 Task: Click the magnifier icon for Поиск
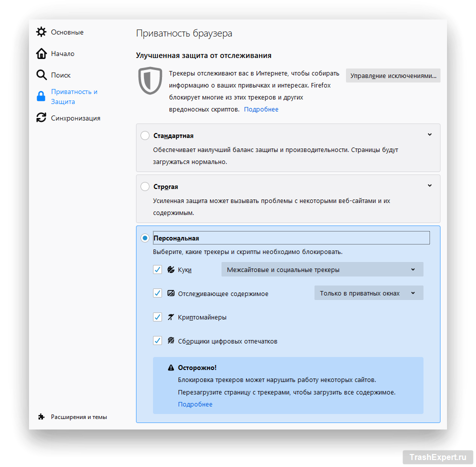(41, 75)
